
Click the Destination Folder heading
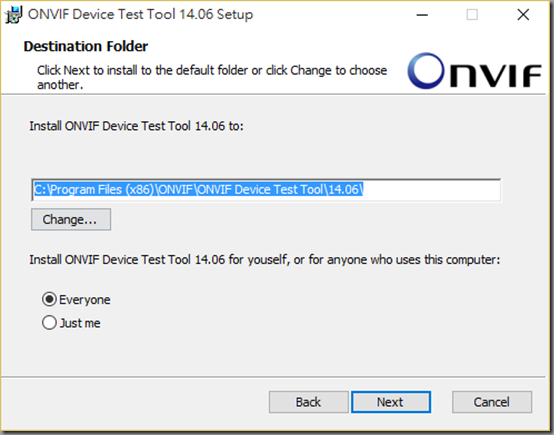(86, 46)
